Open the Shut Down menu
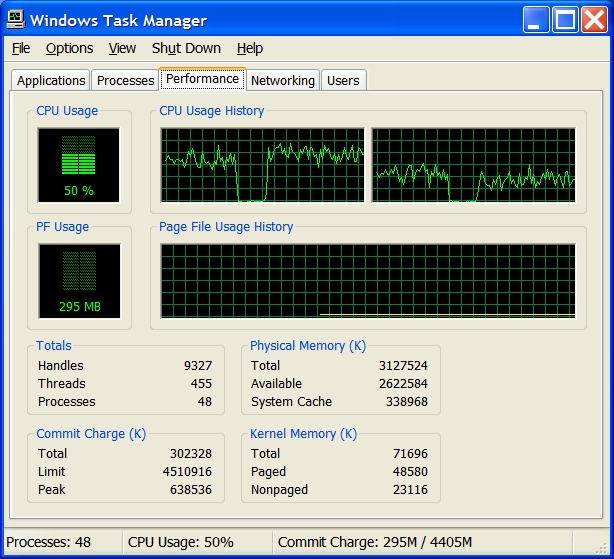 click(x=186, y=49)
